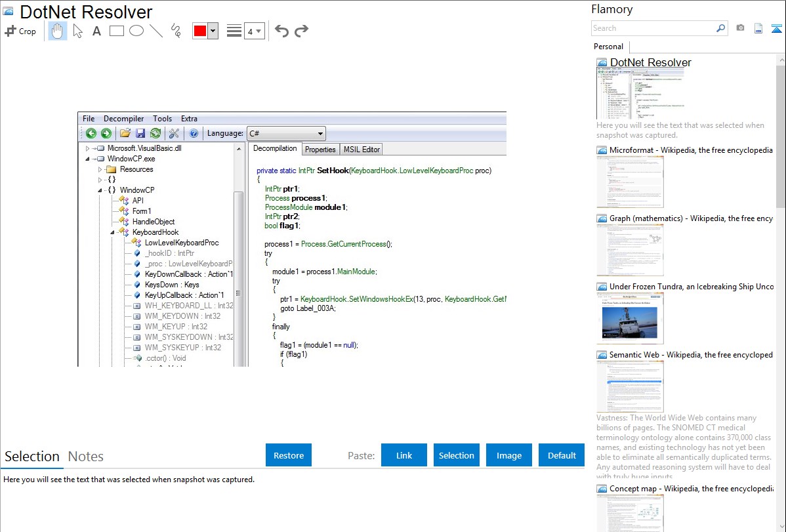Select the arrow pointer tool
The width and height of the screenshot is (786, 532).
77,31
